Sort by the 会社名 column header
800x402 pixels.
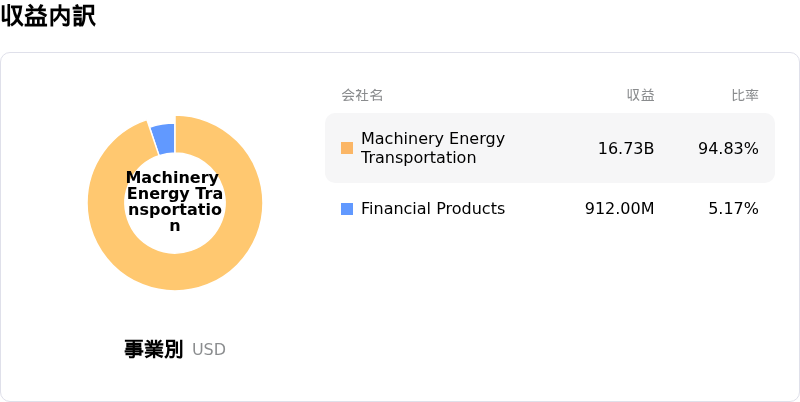click(x=362, y=95)
